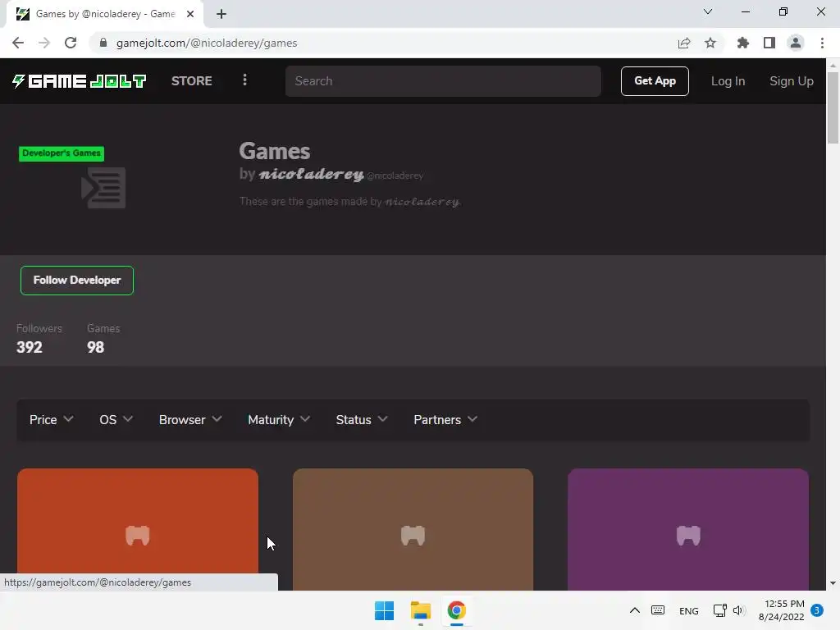
Task: Click the Chrome taskbar icon
Action: point(456,610)
